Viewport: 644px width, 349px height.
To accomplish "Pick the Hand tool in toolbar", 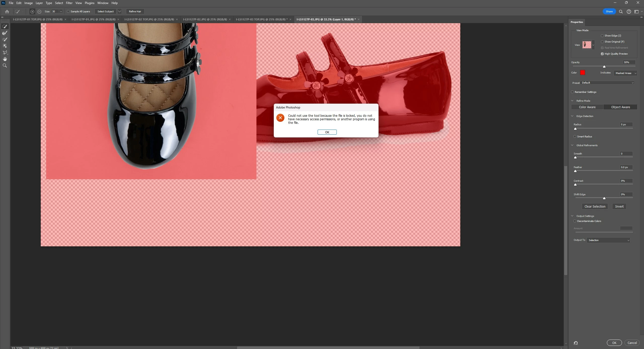I will [x=5, y=59].
